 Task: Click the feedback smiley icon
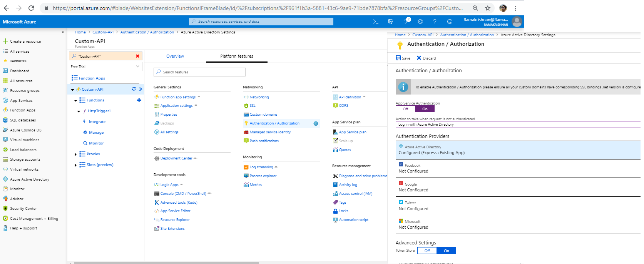click(450, 22)
